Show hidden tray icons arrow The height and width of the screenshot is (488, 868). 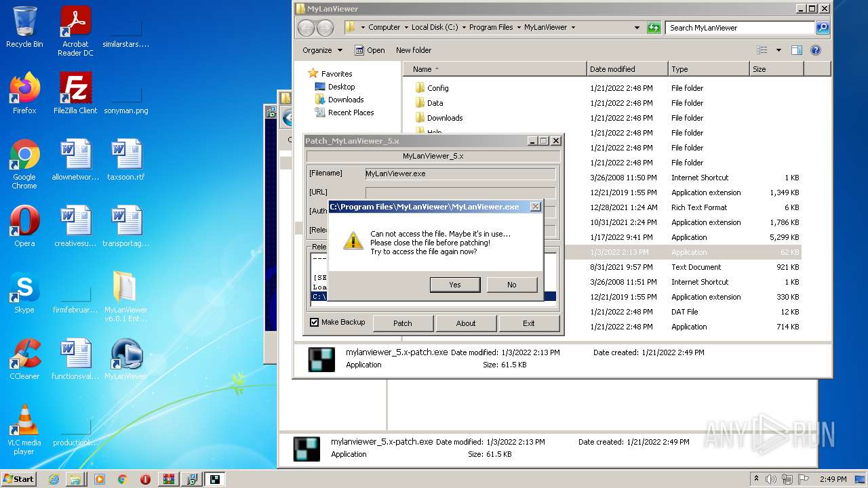coord(756,479)
